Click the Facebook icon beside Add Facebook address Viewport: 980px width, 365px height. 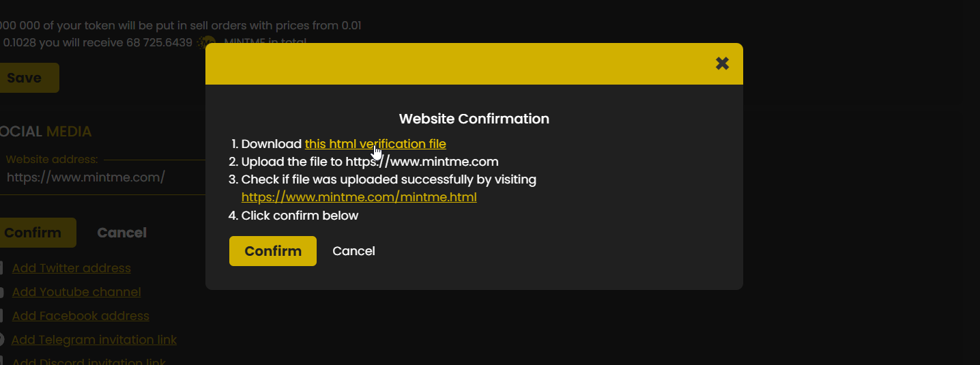[x=1, y=316]
